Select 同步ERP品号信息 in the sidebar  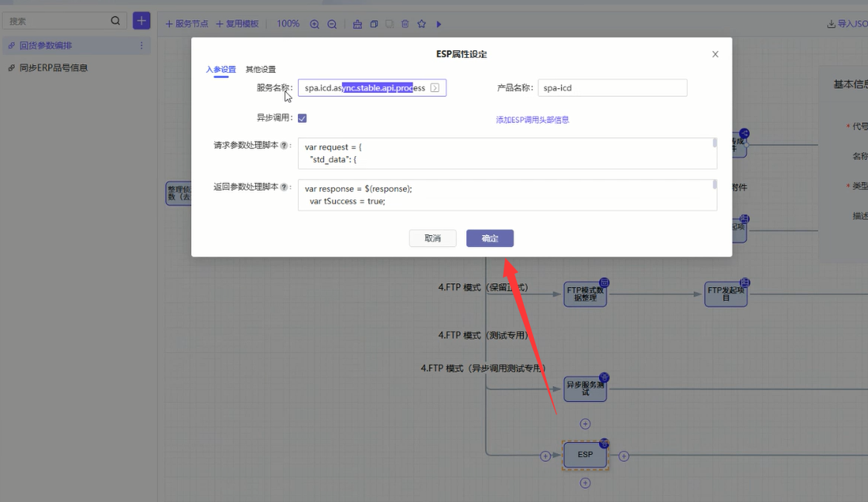coord(53,67)
